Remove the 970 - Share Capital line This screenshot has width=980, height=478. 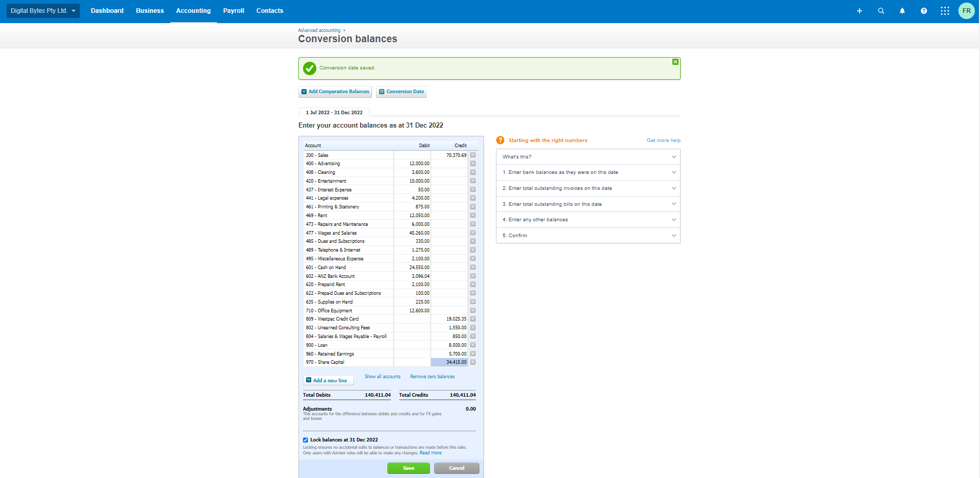[473, 362]
